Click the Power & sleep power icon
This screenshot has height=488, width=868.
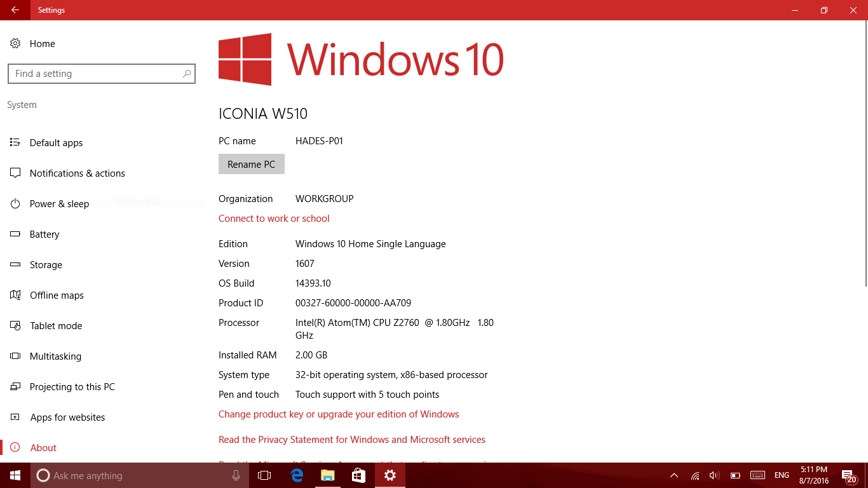click(15, 203)
